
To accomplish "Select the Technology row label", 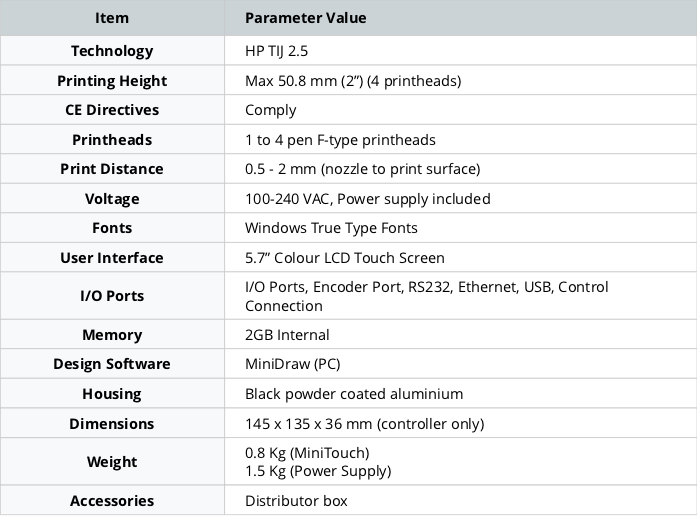I will (112, 51).
